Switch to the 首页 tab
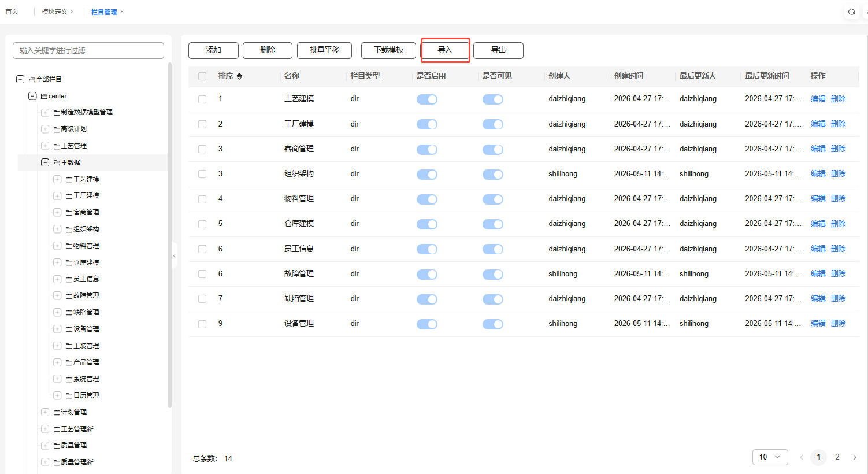Viewport: 868px width, 474px height. (x=12, y=12)
